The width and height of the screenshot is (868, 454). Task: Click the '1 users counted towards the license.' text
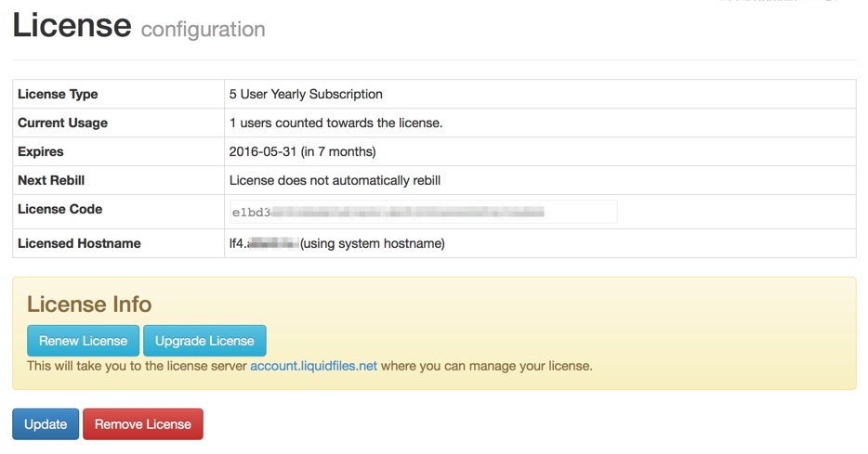point(336,123)
